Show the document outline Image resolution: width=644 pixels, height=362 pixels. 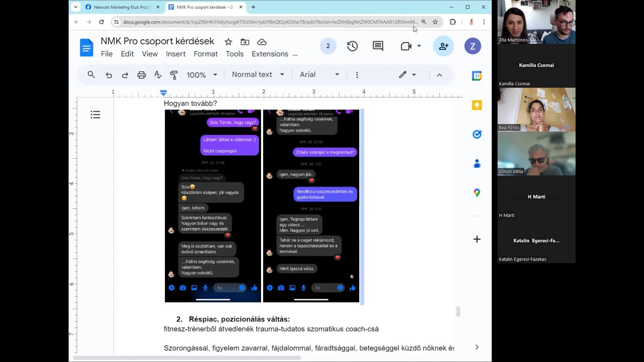pyautogui.click(x=96, y=115)
